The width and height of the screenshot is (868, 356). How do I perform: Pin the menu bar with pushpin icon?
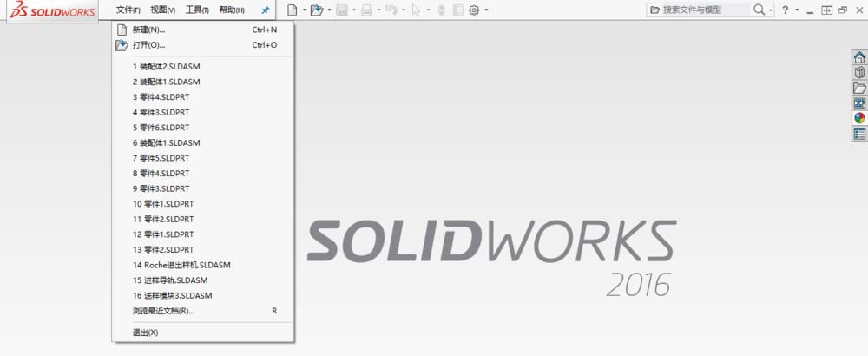[x=265, y=10]
